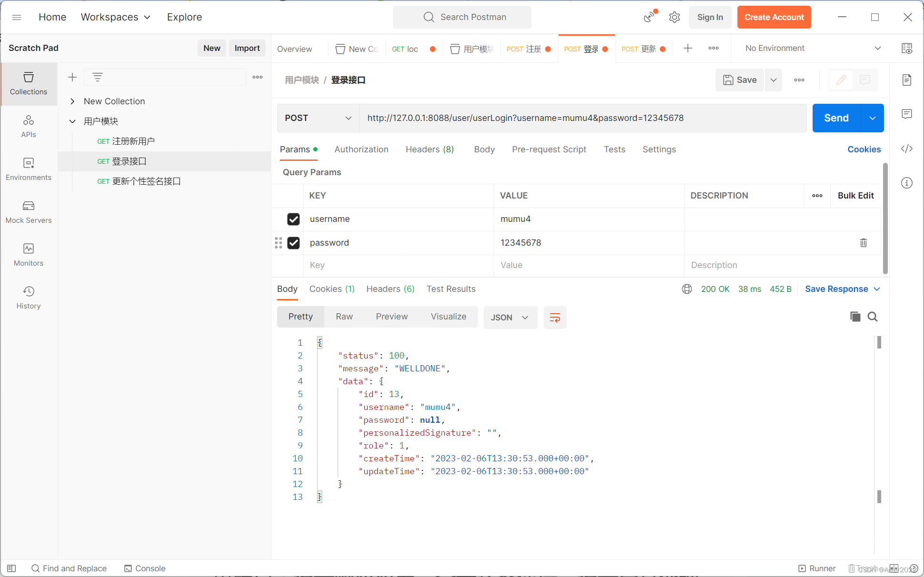
Task: Uncheck the username parameter checkbox
Action: pyautogui.click(x=293, y=219)
